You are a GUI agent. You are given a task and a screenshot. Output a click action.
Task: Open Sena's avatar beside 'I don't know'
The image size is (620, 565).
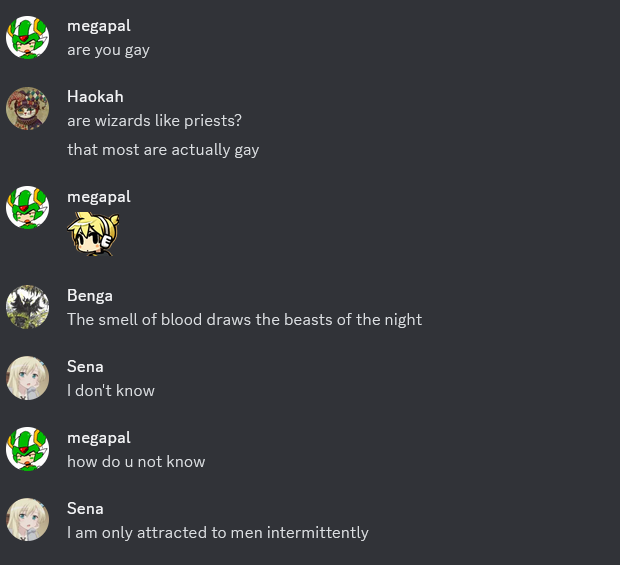27,378
